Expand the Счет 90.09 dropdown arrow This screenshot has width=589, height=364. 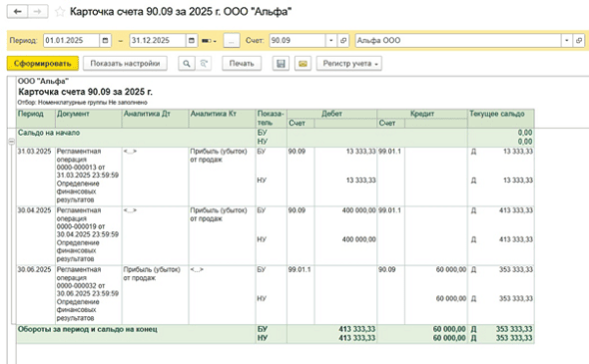pyautogui.click(x=330, y=41)
